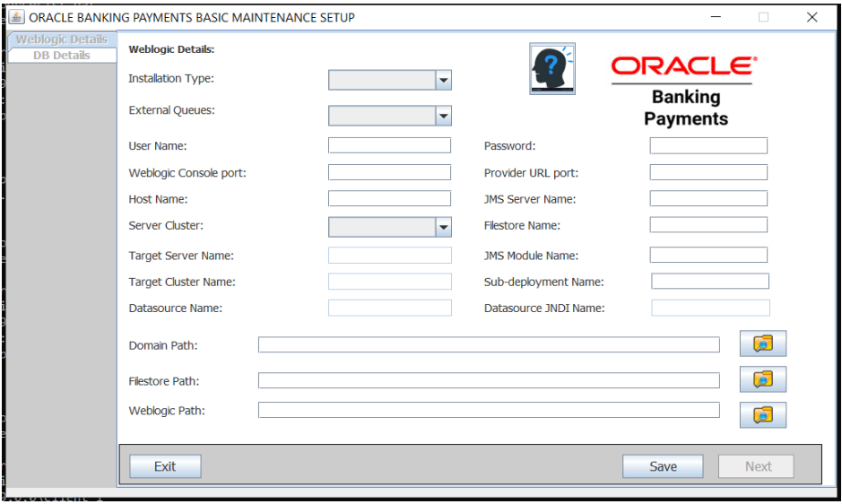Click into the Weblogic Path text box
842x504 pixels.
click(490, 410)
